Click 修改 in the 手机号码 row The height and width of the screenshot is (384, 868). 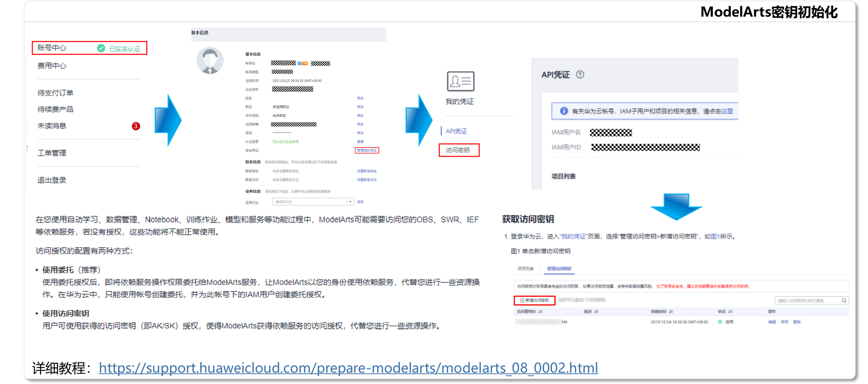tap(360, 115)
